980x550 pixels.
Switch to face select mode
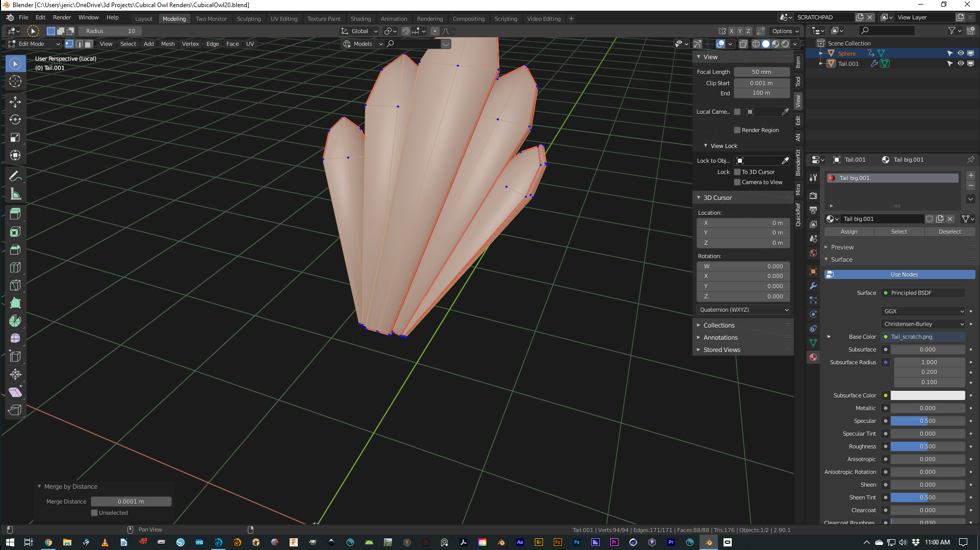[88, 44]
